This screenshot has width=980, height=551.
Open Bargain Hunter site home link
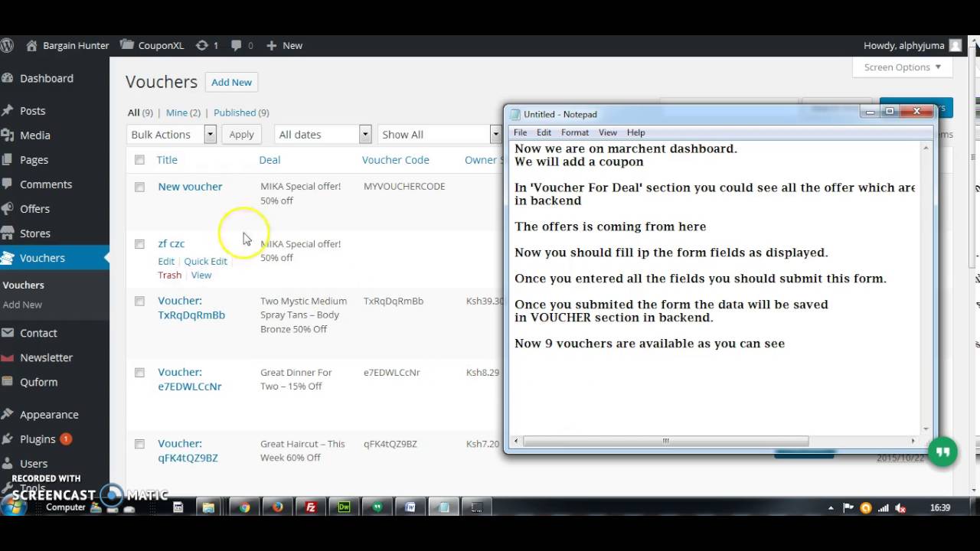(x=67, y=45)
